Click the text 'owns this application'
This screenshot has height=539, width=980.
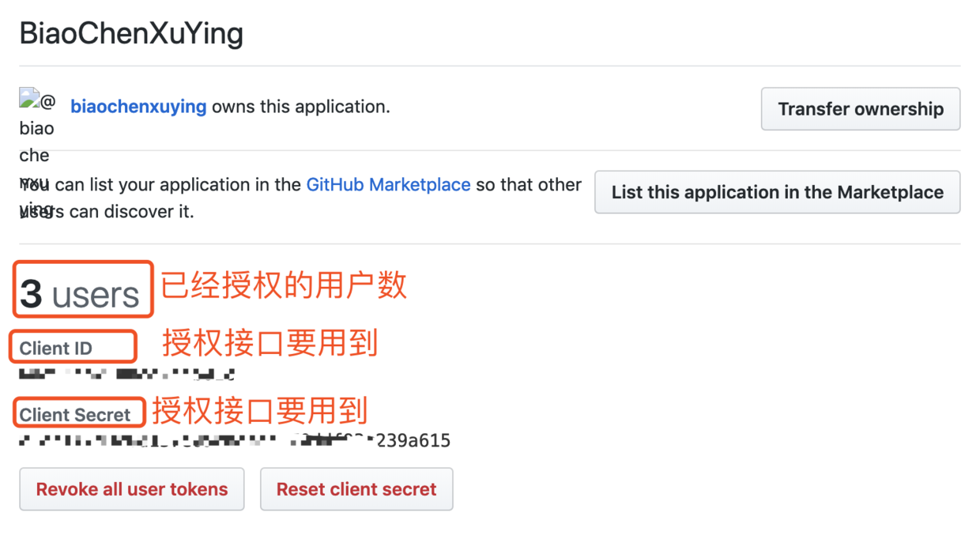[301, 106]
